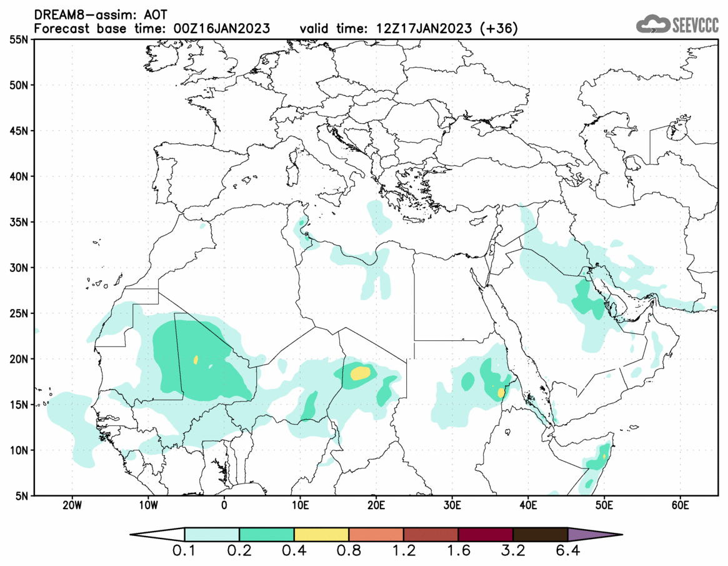728x566 pixels.
Task: Click the '50E' longitude label
Action: pos(604,505)
